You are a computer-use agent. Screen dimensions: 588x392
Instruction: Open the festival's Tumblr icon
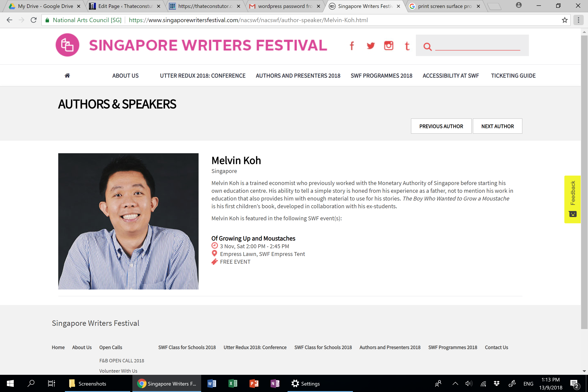coord(407,46)
